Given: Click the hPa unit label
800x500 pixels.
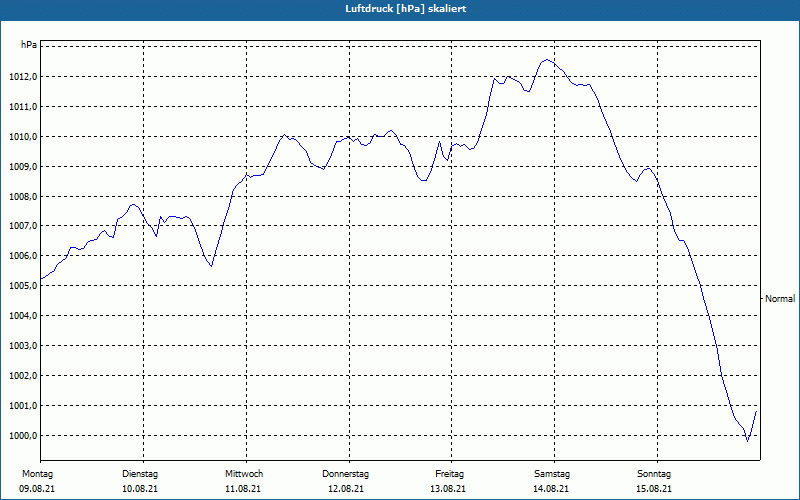Looking at the screenshot, I should (x=29, y=45).
